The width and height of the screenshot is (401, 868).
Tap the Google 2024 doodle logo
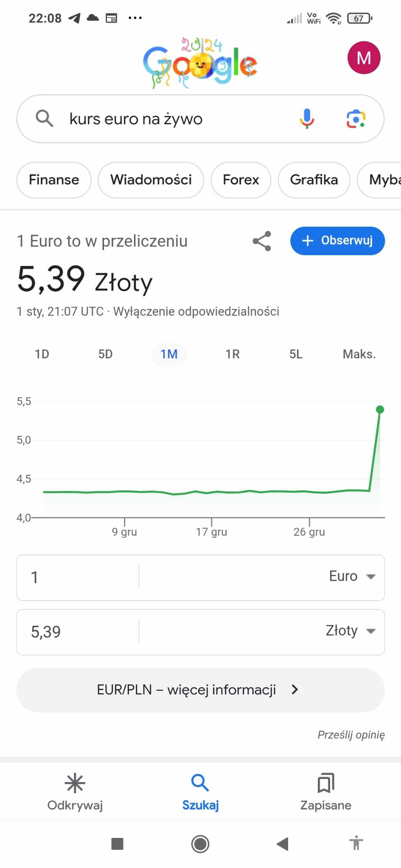(200, 63)
